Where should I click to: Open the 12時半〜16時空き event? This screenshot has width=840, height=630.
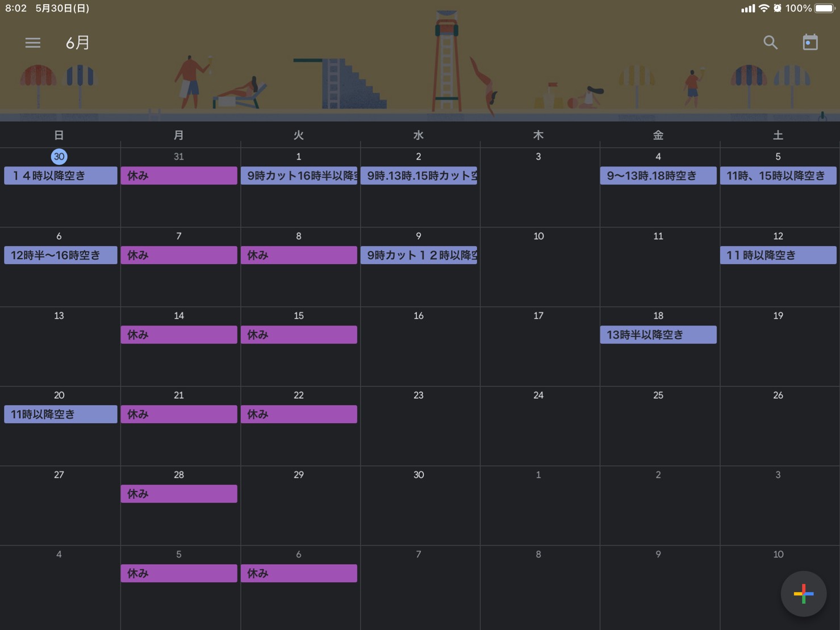[60, 255]
